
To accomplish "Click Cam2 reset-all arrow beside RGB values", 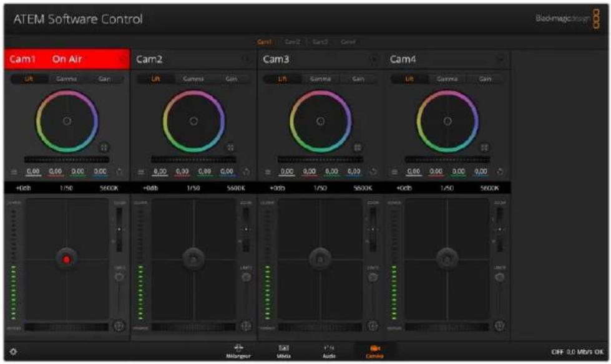I will [247, 171].
